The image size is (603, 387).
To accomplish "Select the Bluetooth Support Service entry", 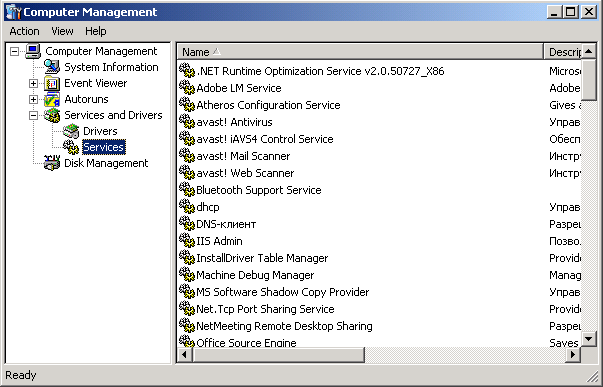I will 259,190.
